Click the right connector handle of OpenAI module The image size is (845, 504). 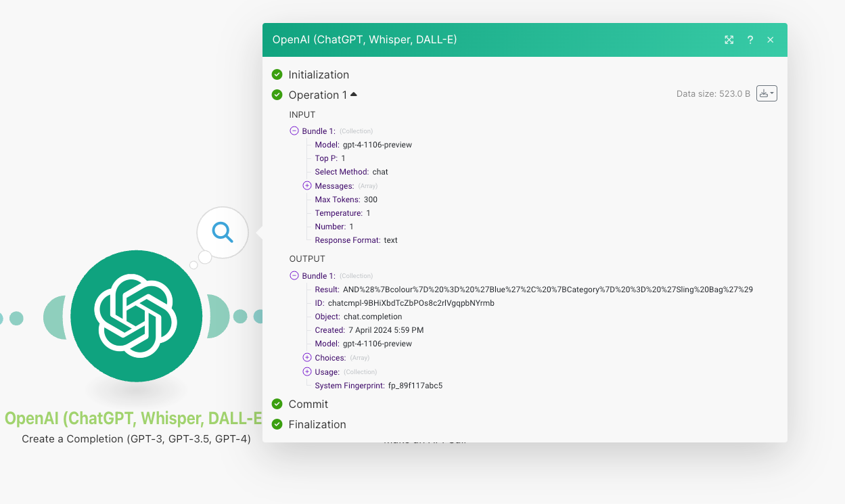pyautogui.click(x=218, y=316)
